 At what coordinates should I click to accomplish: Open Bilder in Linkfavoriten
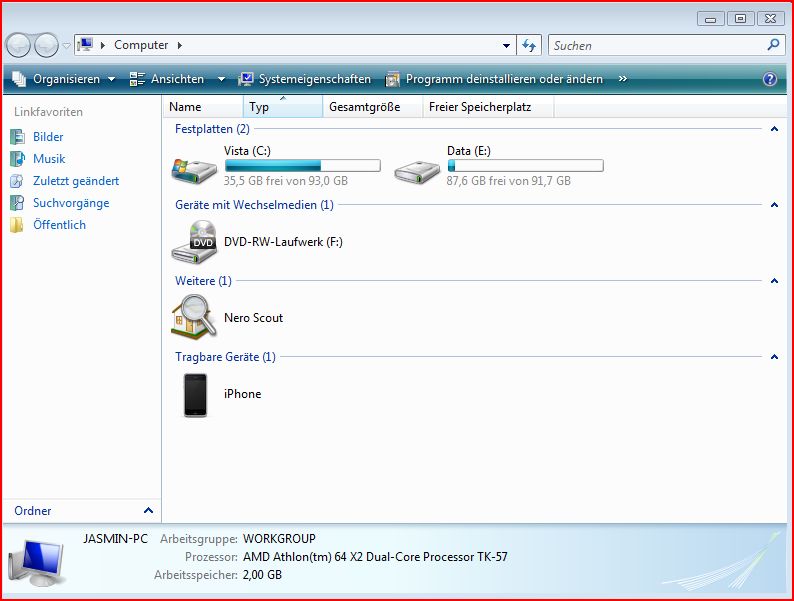48,137
